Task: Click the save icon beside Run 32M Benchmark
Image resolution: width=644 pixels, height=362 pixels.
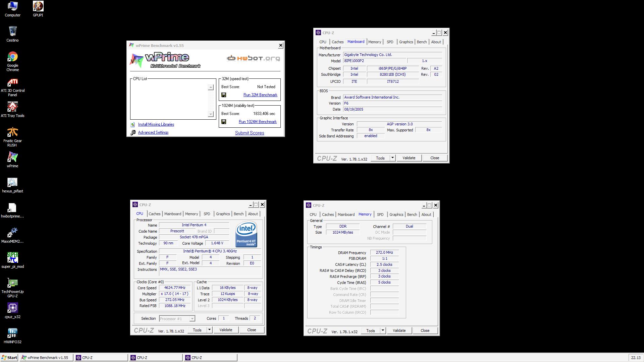Action: pyautogui.click(x=224, y=95)
